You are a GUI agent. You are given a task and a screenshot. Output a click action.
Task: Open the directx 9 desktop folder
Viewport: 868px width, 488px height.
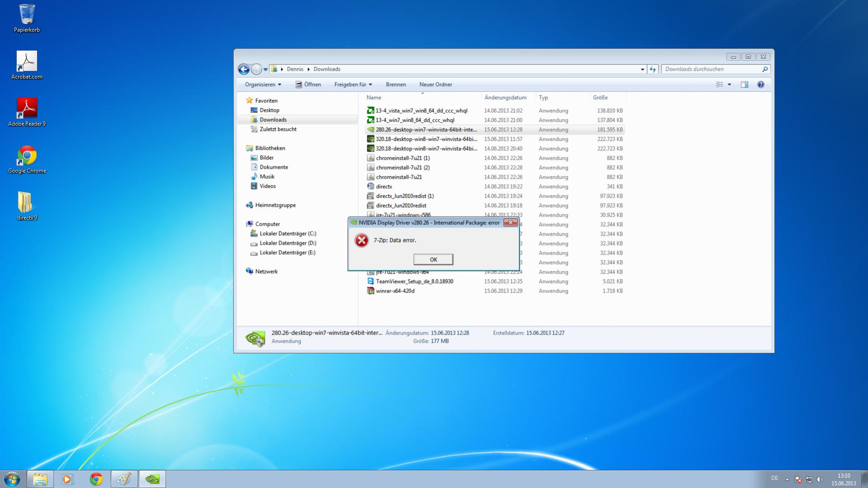point(27,206)
